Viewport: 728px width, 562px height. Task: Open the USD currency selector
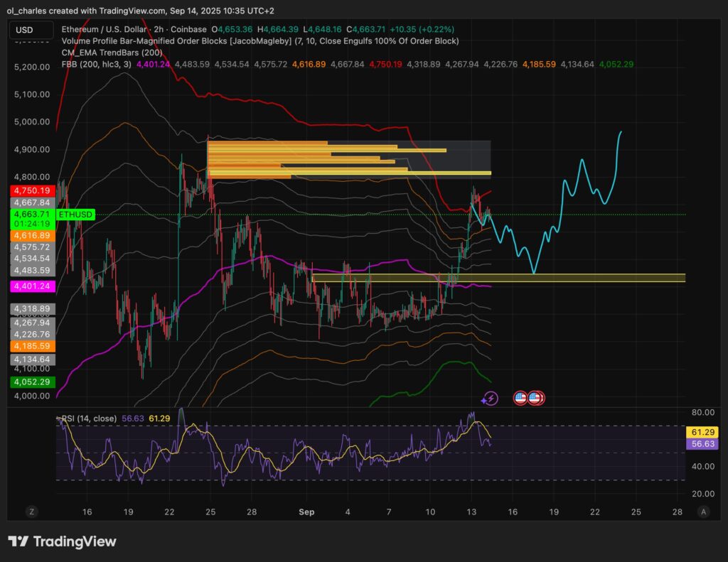point(30,31)
